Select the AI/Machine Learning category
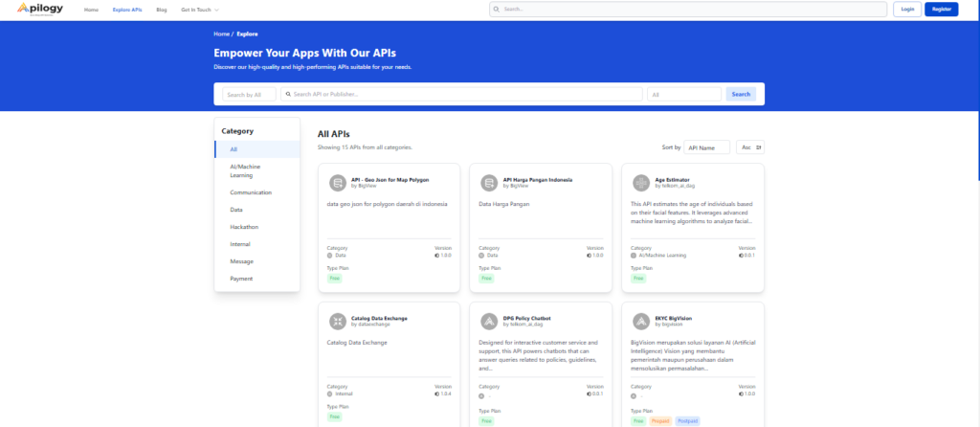This screenshot has height=427, width=980. coord(245,170)
